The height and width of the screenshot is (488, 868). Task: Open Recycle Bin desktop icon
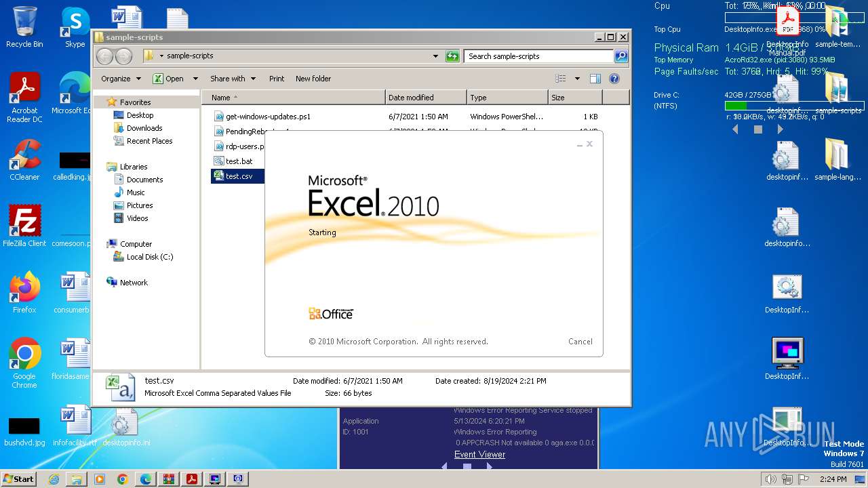[x=24, y=27]
